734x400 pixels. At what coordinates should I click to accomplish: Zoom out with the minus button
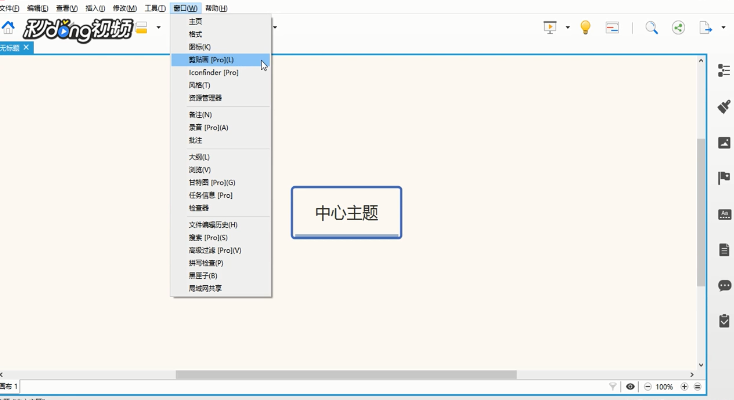tap(647, 386)
